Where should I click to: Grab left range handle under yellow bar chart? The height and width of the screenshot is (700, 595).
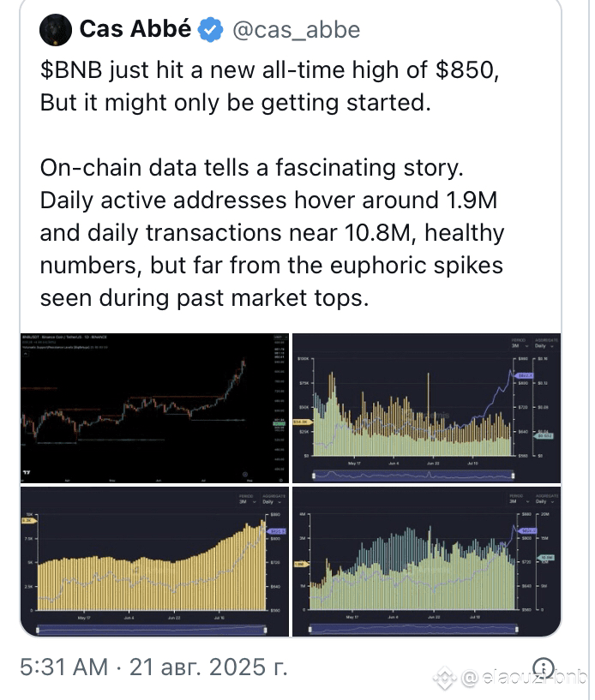point(38,630)
